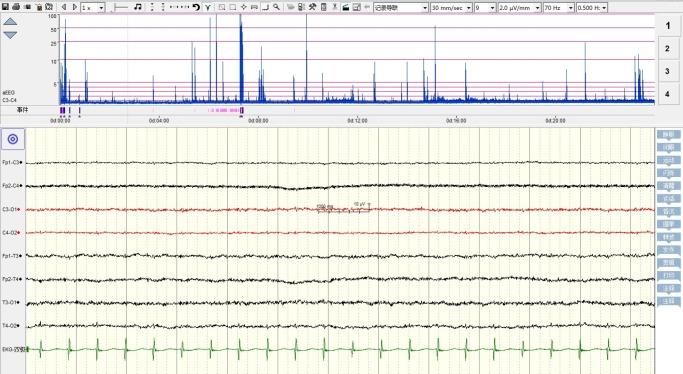Click the undo curved arrow icon
The height and width of the screenshot is (374, 683).
[x=196, y=7]
